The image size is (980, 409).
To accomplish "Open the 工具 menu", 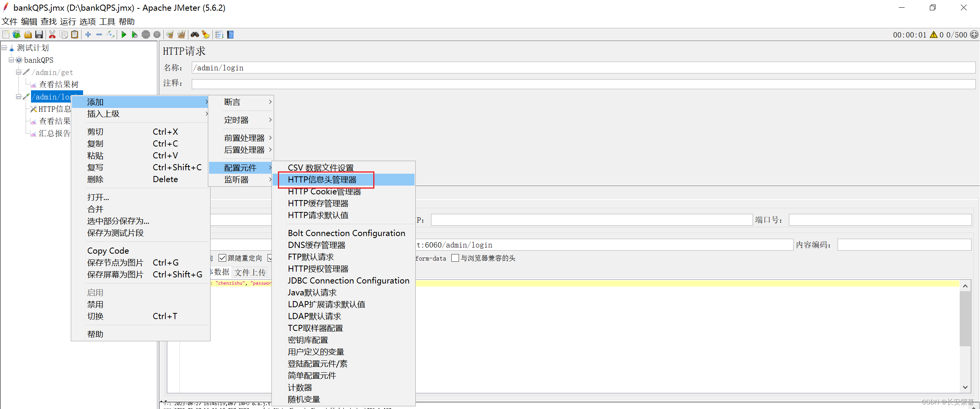I will pyautogui.click(x=107, y=22).
